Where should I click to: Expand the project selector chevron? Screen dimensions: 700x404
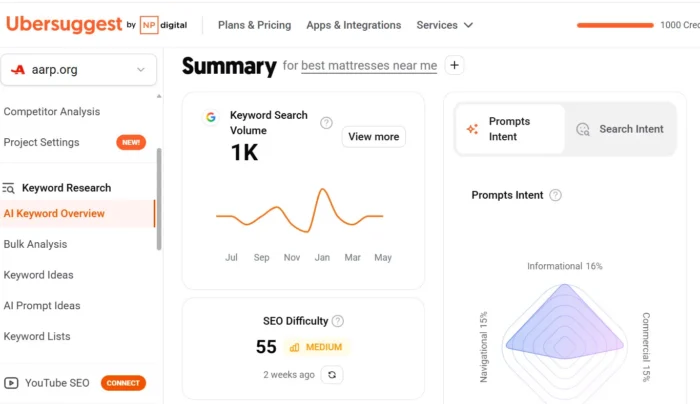point(141,70)
